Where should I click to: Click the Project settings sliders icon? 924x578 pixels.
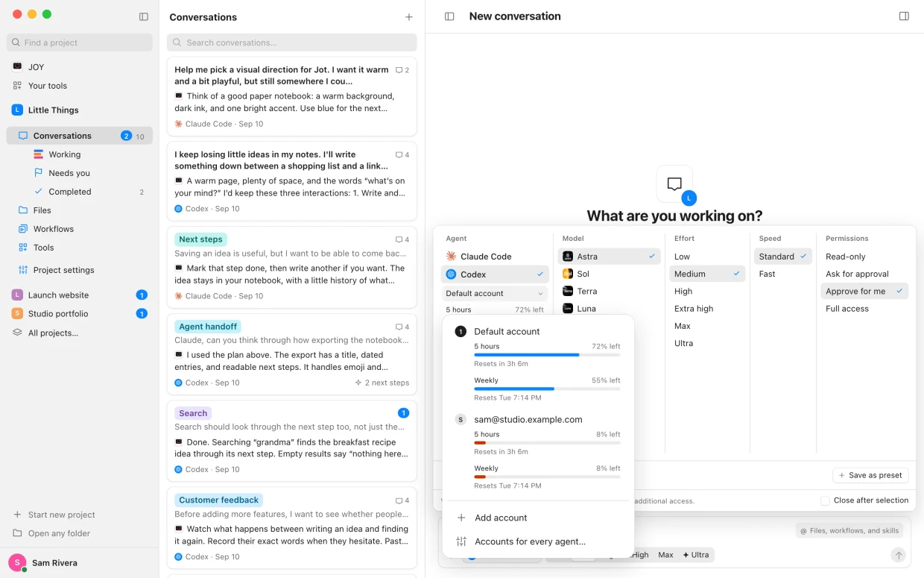(x=23, y=270)
